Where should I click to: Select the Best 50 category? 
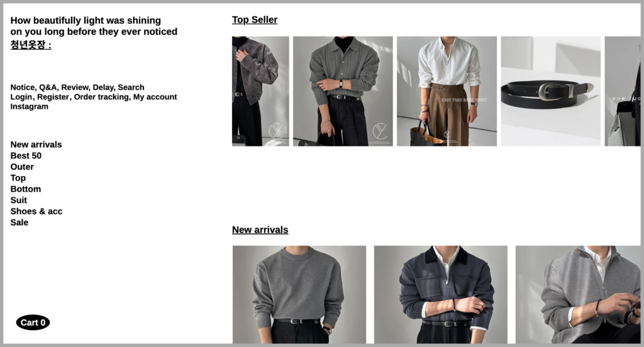(26, 156)
